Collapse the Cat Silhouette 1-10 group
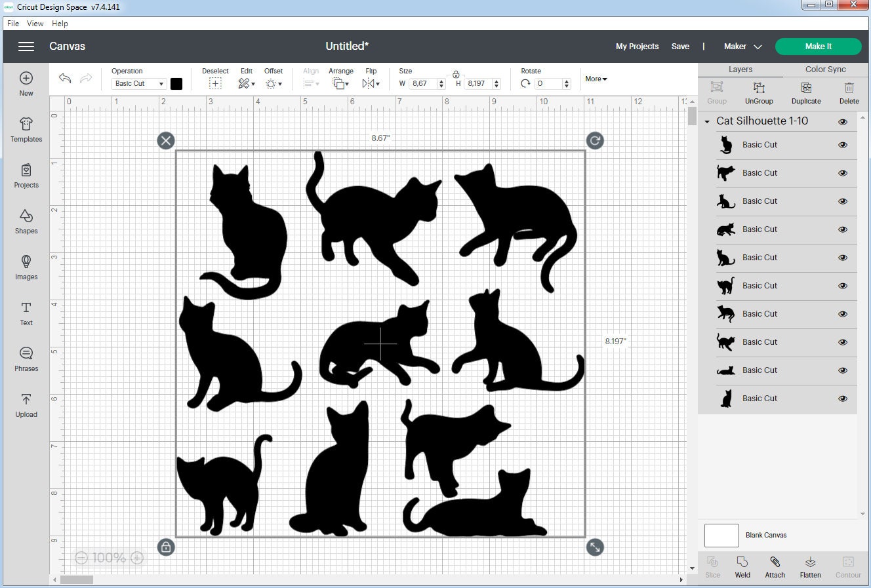 (x=707, y=121)
